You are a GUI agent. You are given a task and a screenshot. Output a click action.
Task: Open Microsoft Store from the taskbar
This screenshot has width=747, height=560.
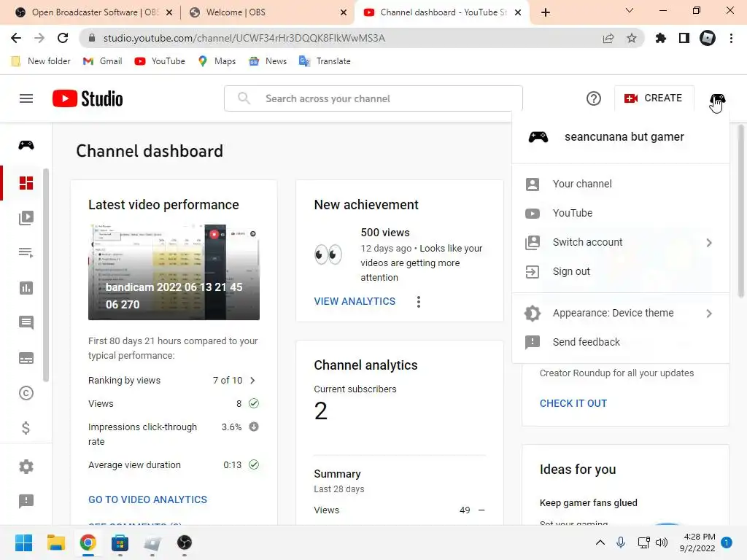pyautogui.click(x=120, y=542)
